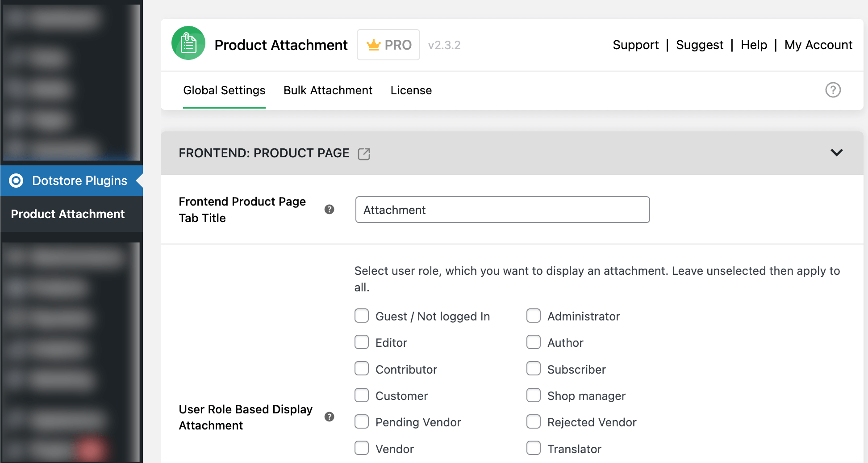Click the Tab Title help tooltip icon
Screen dimensions: 868x463
[330, 209]
